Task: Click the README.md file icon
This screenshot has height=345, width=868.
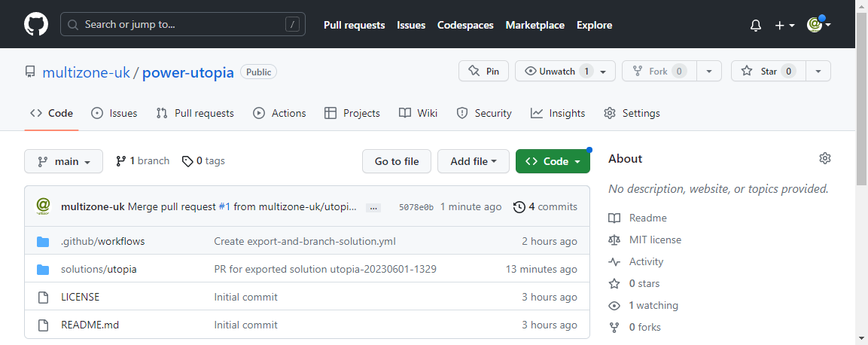Action: tap(43, 325)
